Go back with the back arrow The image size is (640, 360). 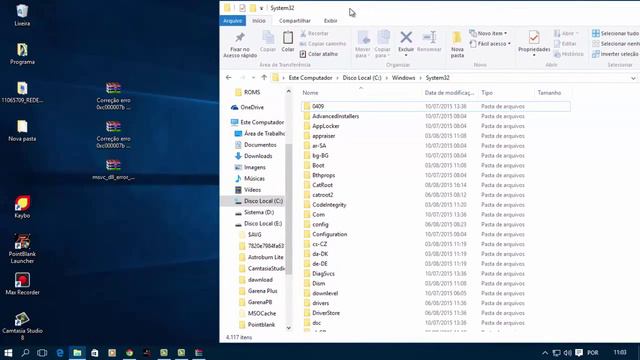[x=229, y=78]
